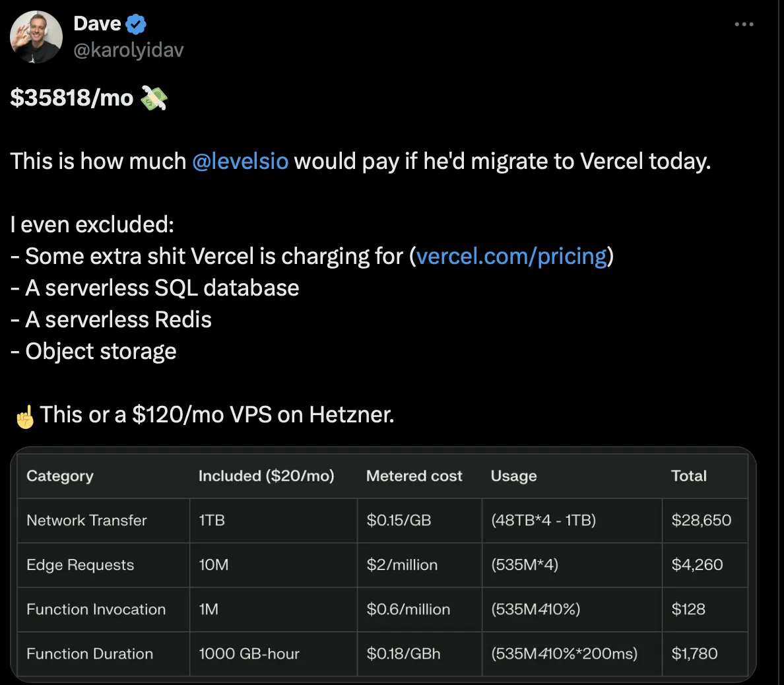The image size is (784, 685).
Task: Click the Included ($20/mo) column header
Action: pyautogui.click(x=267, y=476)
